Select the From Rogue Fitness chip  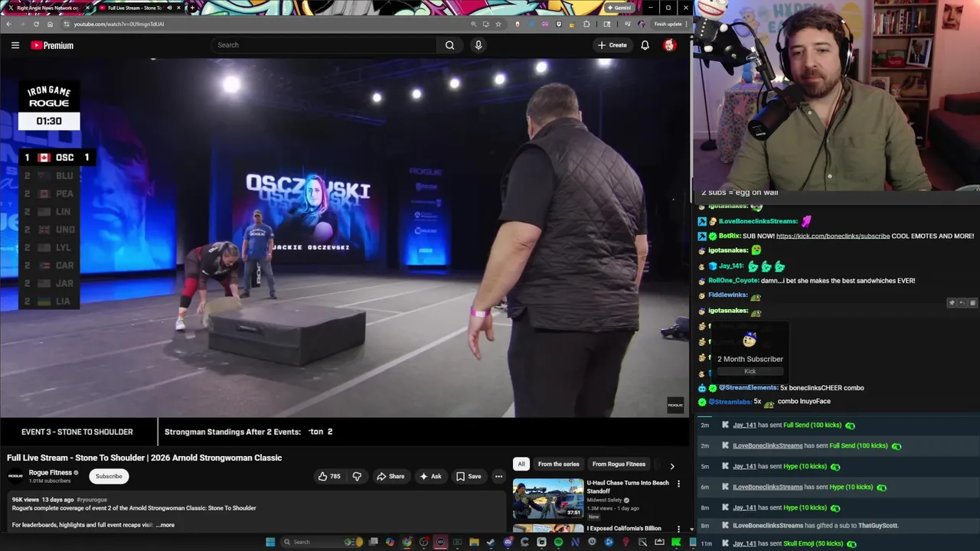click(x=619, y=464)
